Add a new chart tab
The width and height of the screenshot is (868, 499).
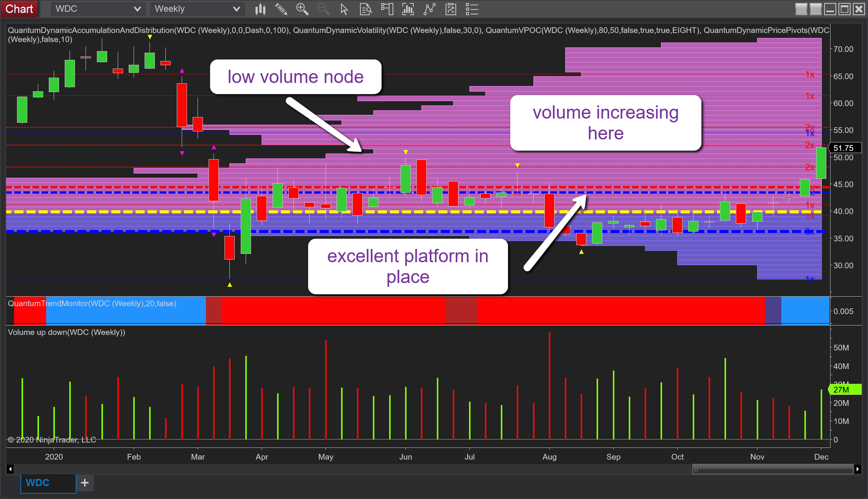pos(85,483)
